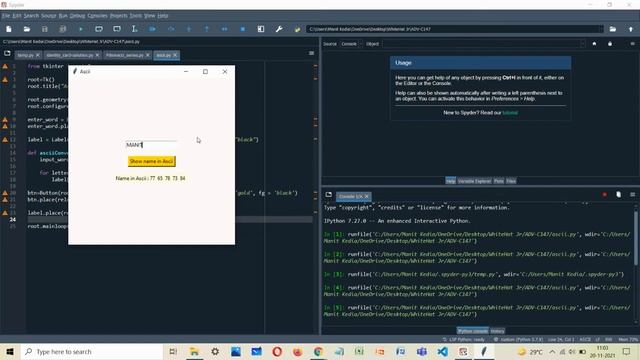Open the IPython console options menu
The image size is (640, 360).
632,195
